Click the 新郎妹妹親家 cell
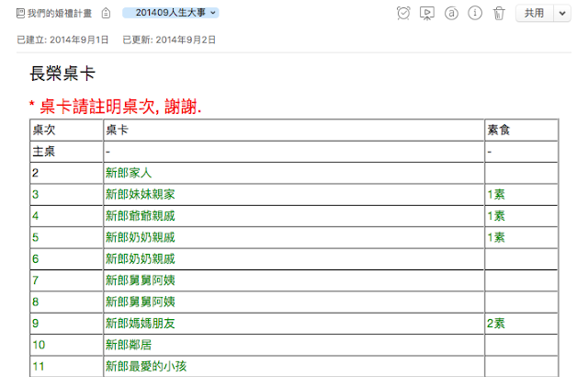 click(x=294, y=194)
